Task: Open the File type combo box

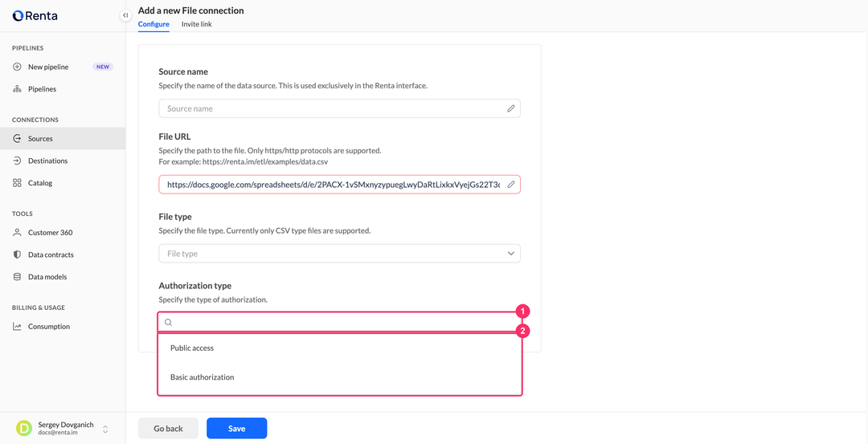Action: click(x=339, y=254)
